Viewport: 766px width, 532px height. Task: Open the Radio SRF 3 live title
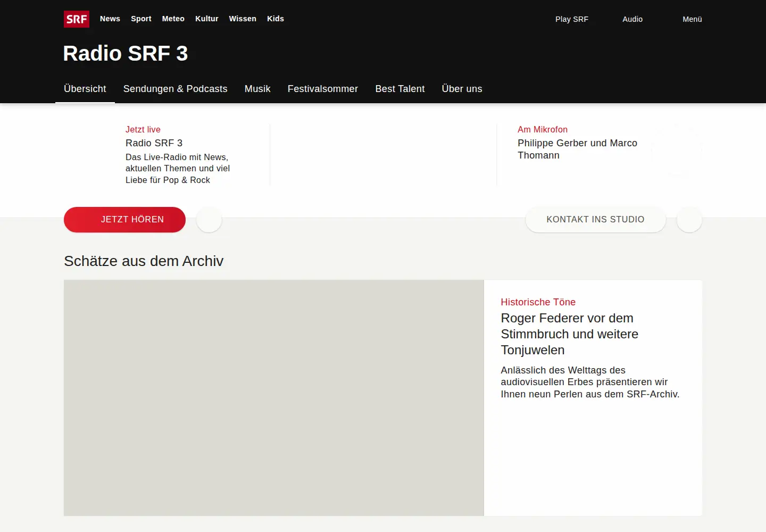(x=154, y=143)
